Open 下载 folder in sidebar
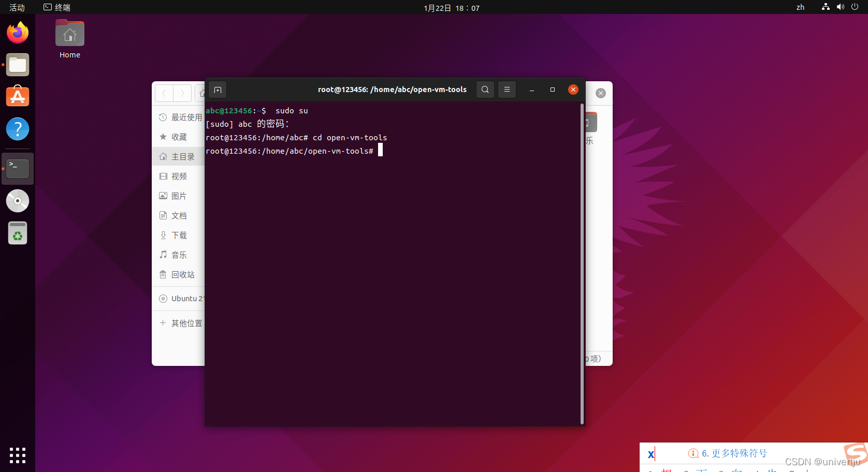The width and height of the screenshot is (868, 472). tap(179, 235)
